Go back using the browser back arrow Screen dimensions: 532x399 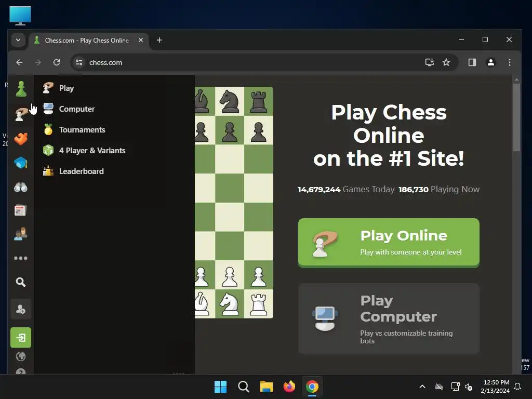(x=19, y=62)
